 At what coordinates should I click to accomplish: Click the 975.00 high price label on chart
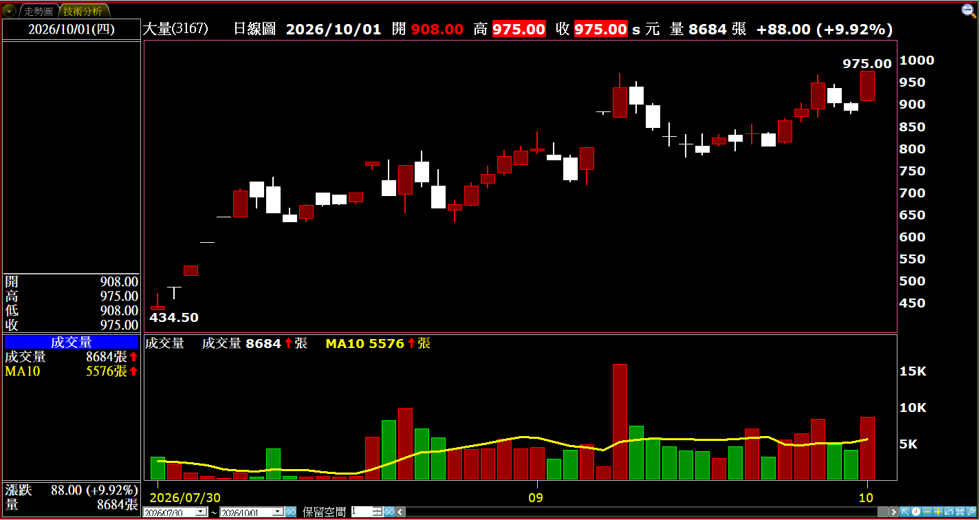point(867,63)
